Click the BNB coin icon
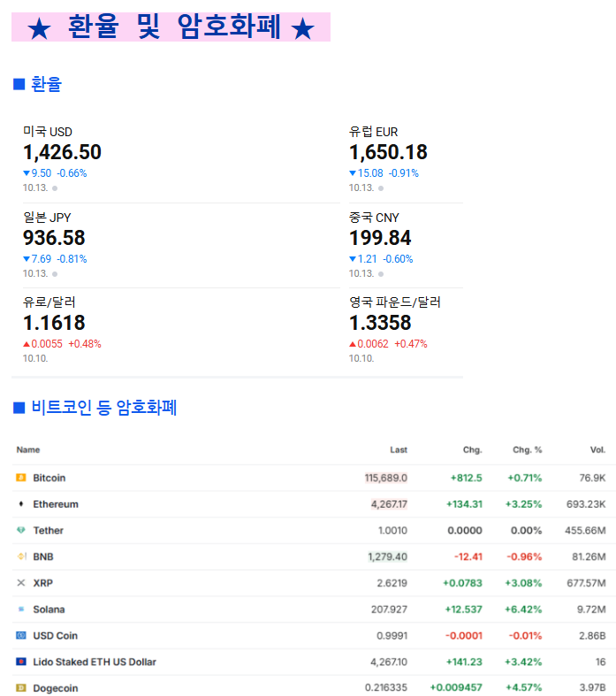The width and height of the screenshot is (616, 696). coord(21,557)
